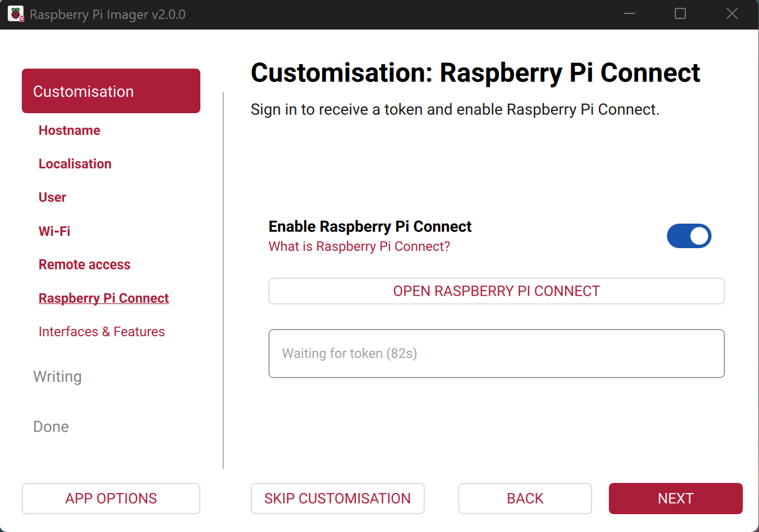Screen dimensions: 759x532
Task: Open APP OPTIONS
Action: click(111, 498)
